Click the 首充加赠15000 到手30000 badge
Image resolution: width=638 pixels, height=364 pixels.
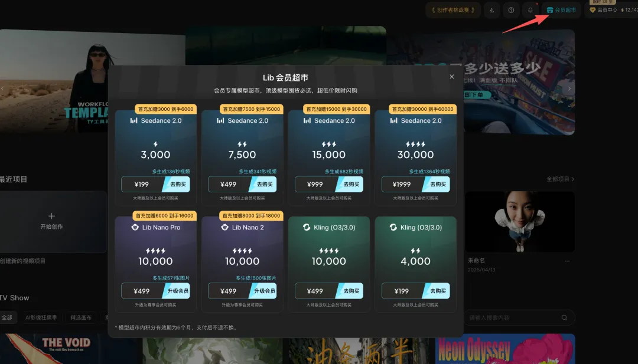coord(336,109)
